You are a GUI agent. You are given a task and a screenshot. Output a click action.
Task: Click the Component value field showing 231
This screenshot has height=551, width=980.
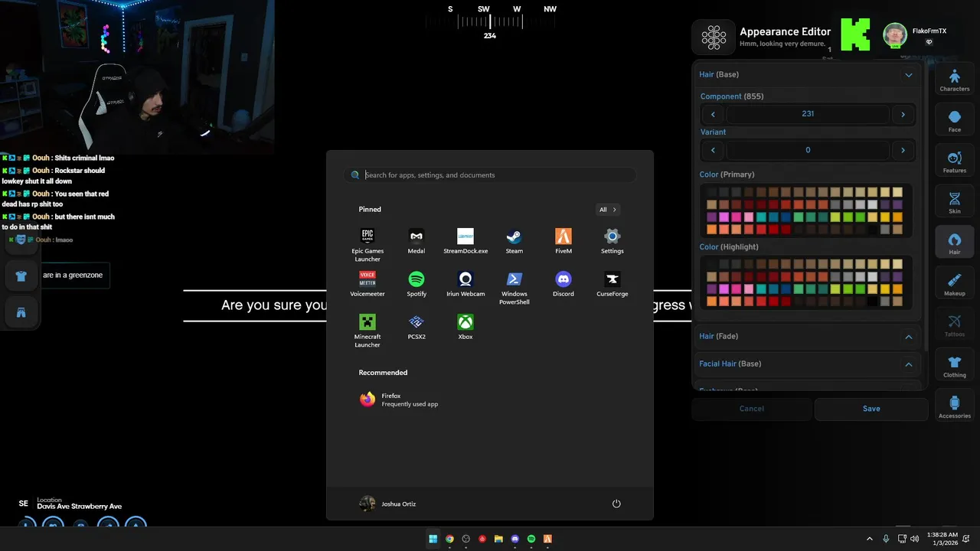pos(808,114)
